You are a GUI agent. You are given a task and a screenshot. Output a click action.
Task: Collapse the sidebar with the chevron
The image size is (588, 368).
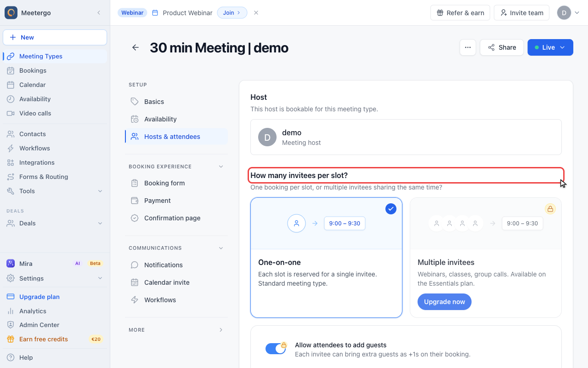click(99, 13)
